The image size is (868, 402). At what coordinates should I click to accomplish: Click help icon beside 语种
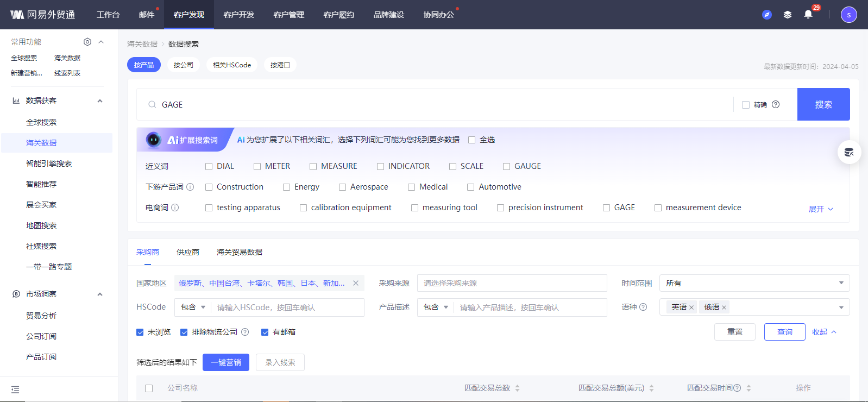pos(643,307)
